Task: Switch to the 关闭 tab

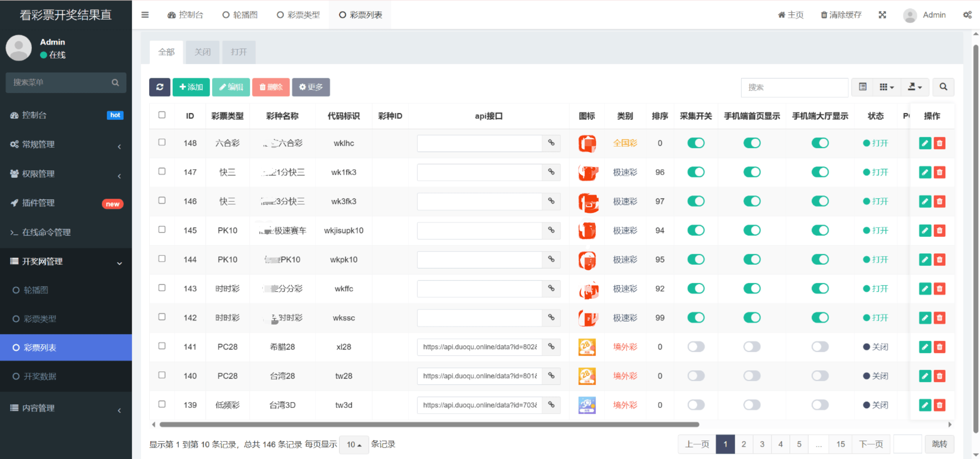Action: [x=203, y=52]
